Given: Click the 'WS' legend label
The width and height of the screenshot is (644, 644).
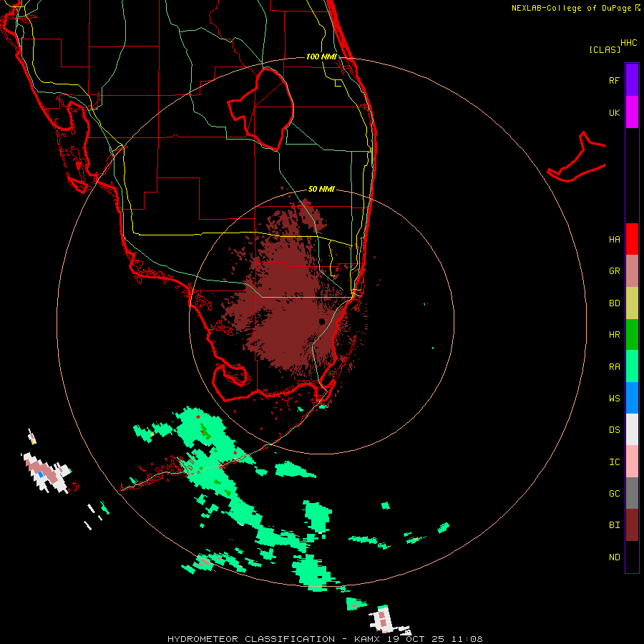Looking at the screenshot, I should click(x=614, y=399).
